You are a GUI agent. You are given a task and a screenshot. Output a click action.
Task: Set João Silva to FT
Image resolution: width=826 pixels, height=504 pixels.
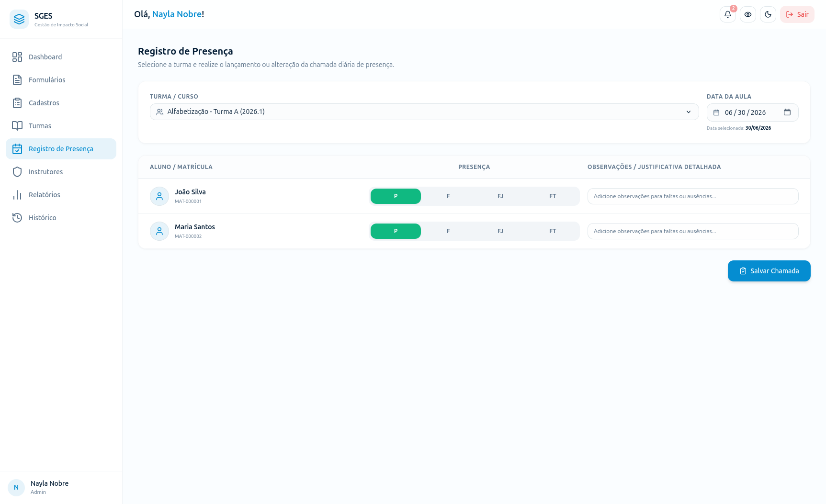coord(553,196)
